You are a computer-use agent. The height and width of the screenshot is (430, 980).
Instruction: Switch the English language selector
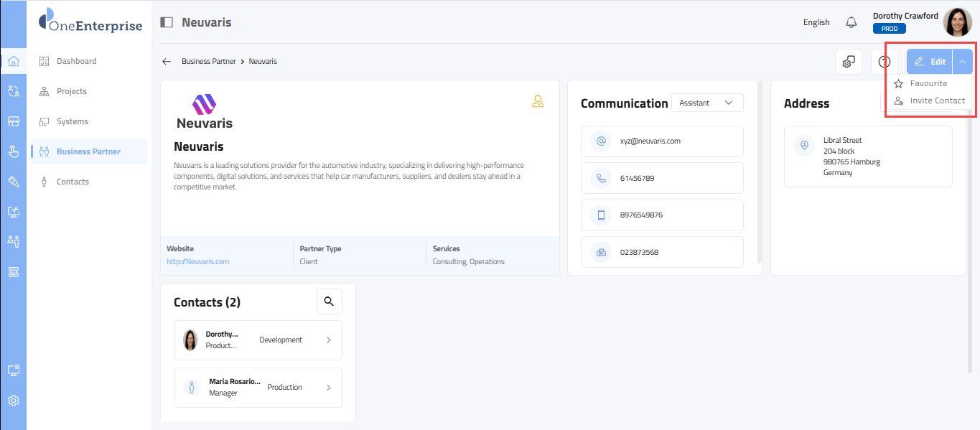[x=816, y=22]
